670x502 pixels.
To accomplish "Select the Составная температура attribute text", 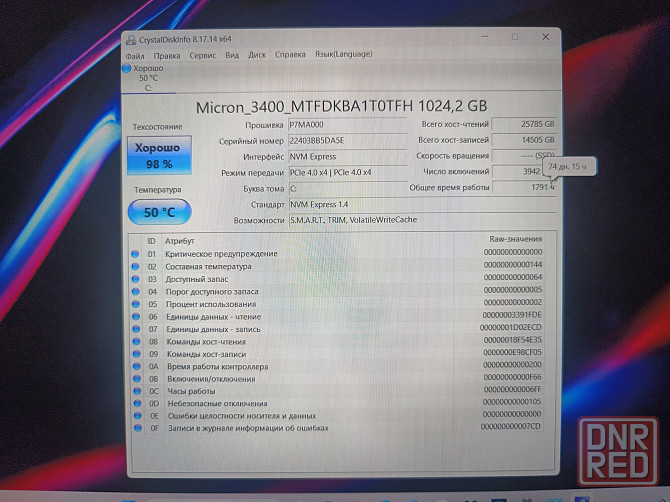I will (209, 267).
